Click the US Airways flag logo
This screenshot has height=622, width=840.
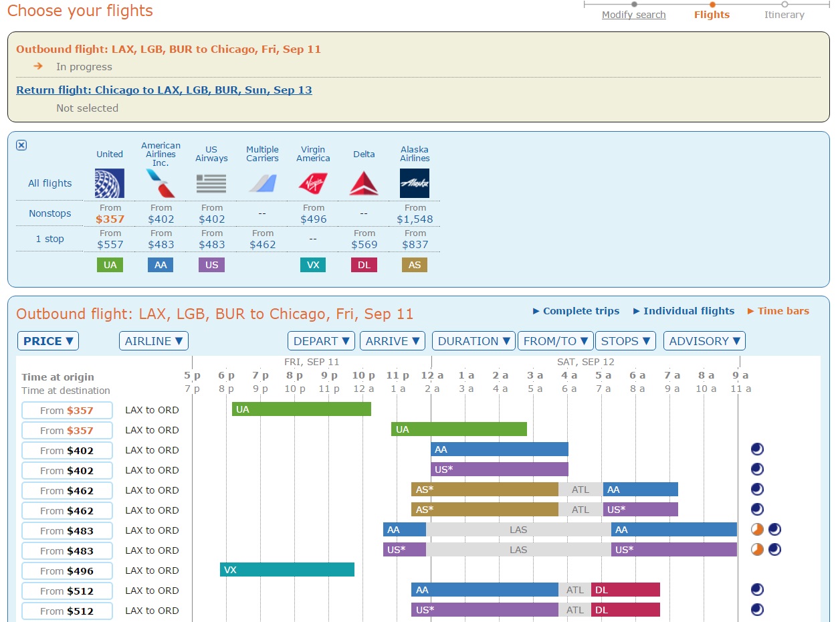(x=211, y=183)
